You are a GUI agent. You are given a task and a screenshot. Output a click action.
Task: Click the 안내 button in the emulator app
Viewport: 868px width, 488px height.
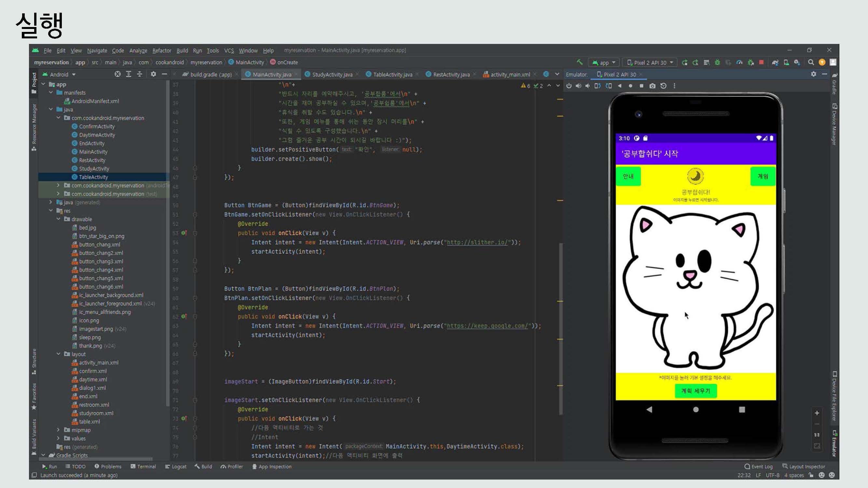628,176
